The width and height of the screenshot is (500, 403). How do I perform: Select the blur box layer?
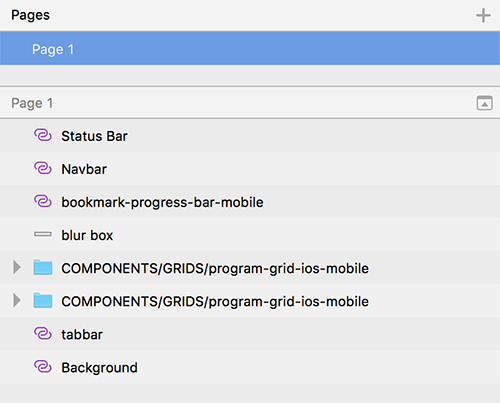pyautogui.click(x=250, y=235)
